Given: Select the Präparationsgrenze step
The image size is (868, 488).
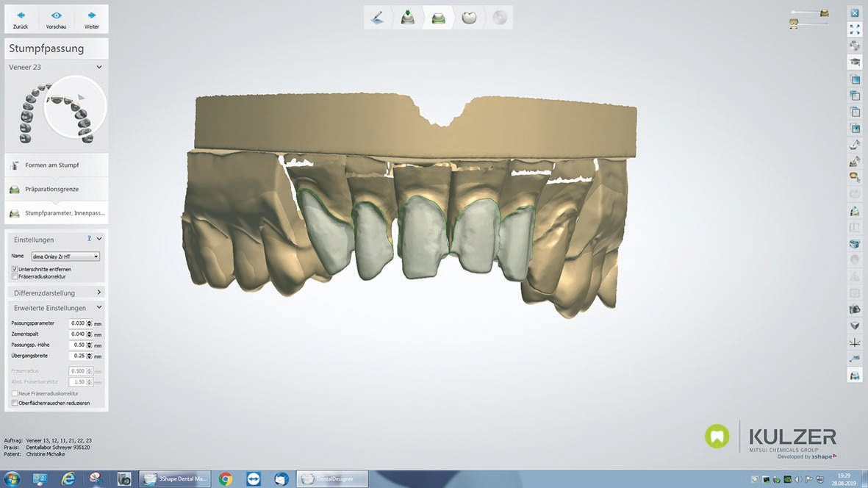Looking at the screenshot, I should click(x=51, y=190).
